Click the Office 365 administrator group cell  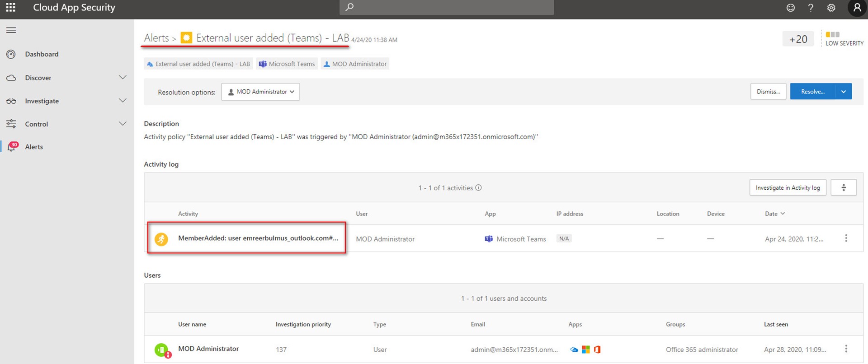702,350
